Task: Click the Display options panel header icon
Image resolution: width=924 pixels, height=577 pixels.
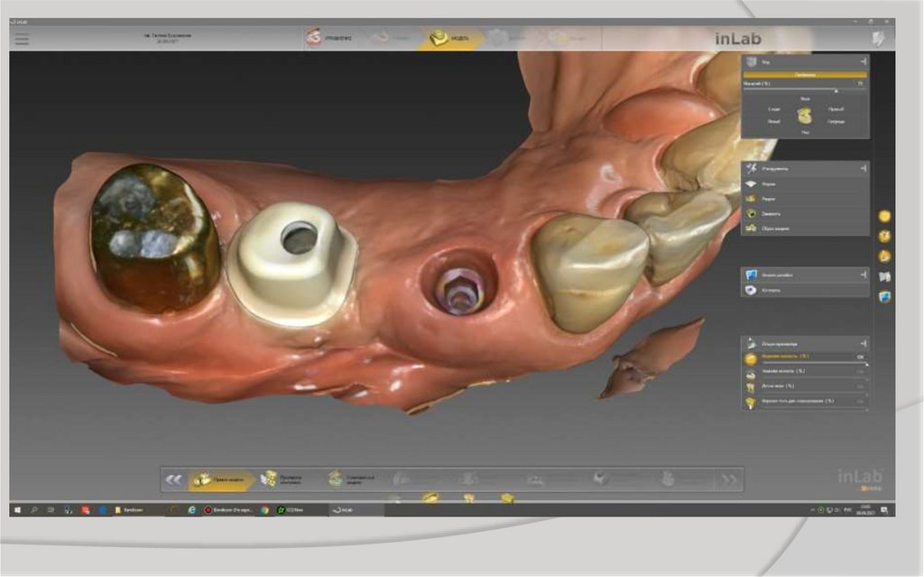Action: coord(751,343)
